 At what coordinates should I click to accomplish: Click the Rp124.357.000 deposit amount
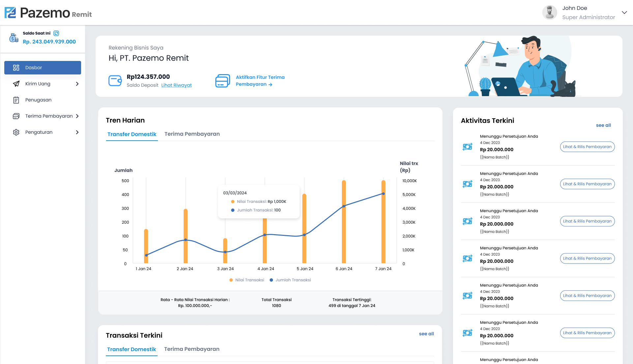click(x=148, y=77)
